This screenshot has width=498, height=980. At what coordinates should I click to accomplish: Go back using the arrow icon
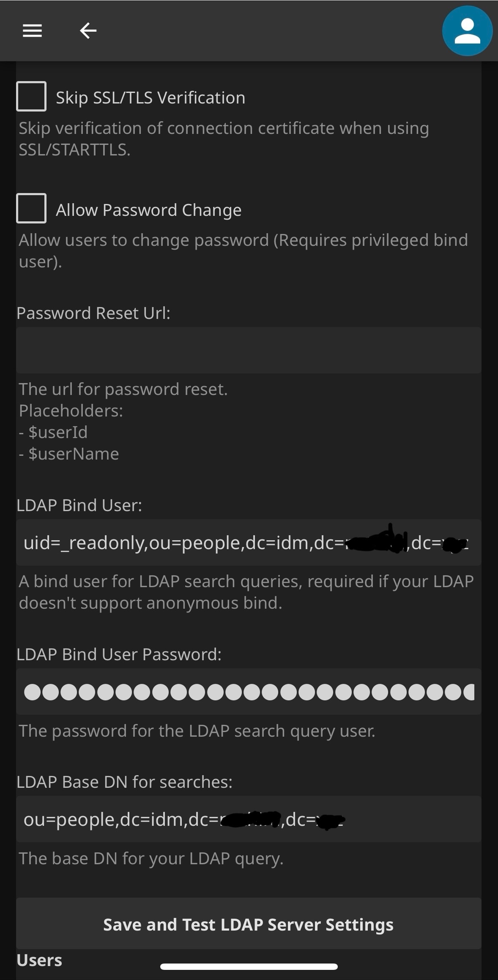(x=88, y=31)
